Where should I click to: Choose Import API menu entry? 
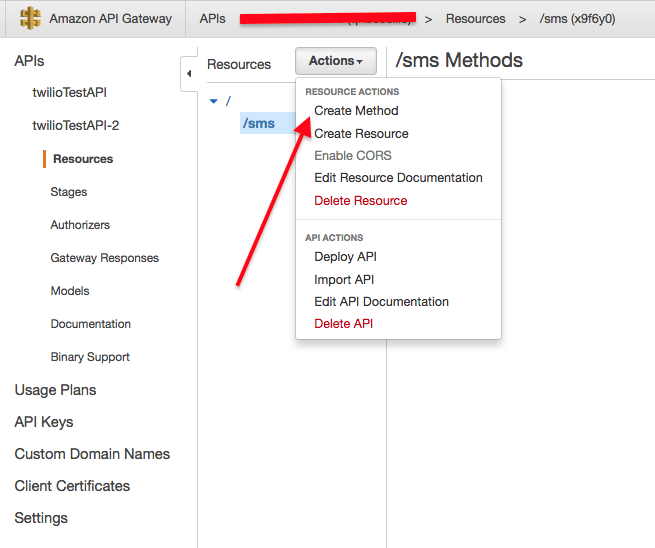point(344,279)
